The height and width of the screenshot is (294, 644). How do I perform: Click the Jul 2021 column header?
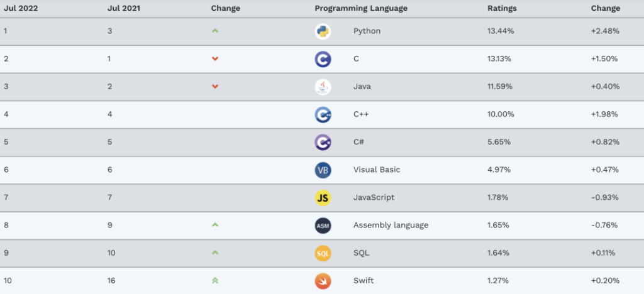124,8
